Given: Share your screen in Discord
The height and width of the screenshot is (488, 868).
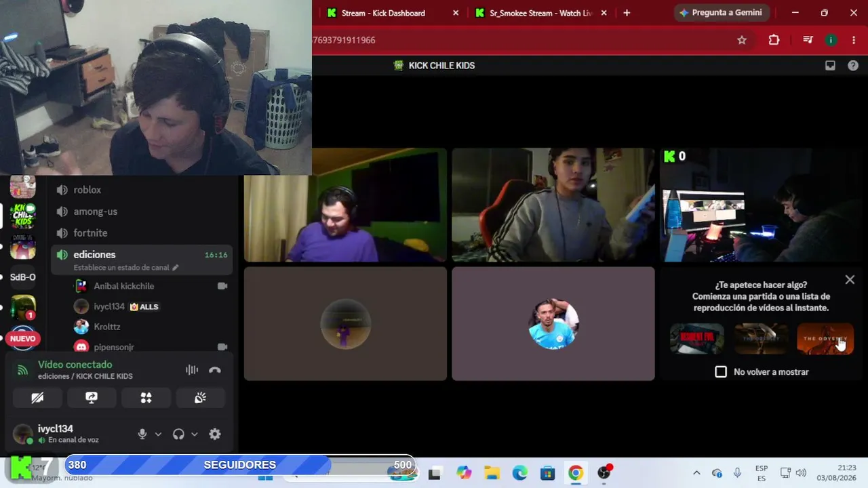Looking at the screenshot, I should pyautogui.click(x=92, y=398).
